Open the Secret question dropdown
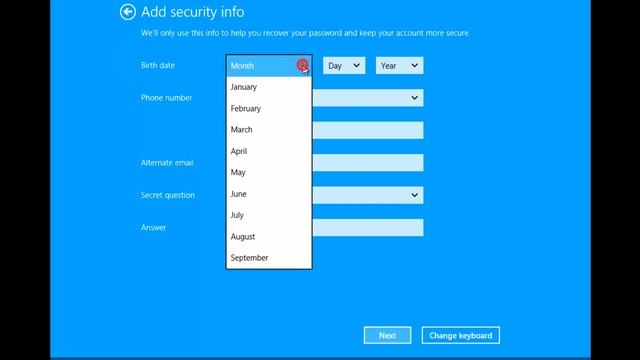The image size is (640, 360). pyautogui.click(x=368, y=195)
